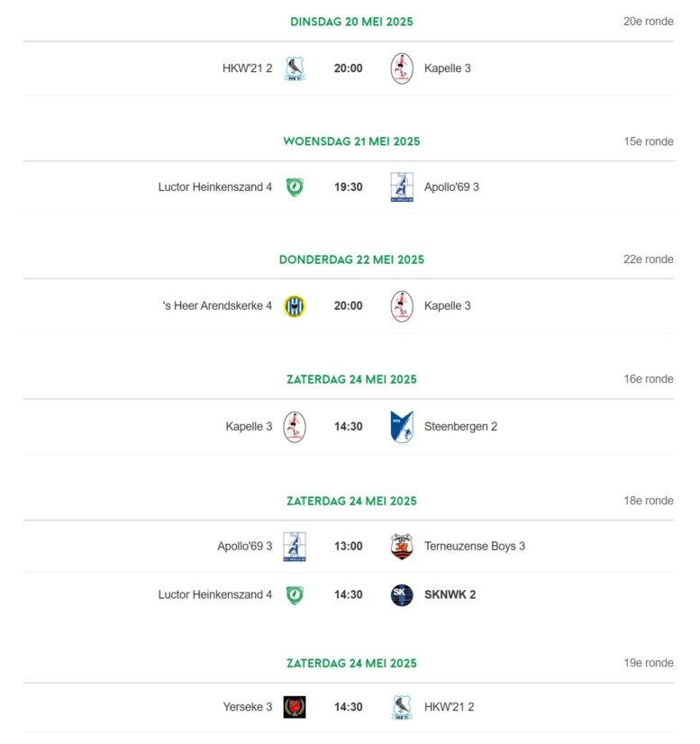Open the HKW'21 2 team link on Tuesday
This screenshot has height=744, width=700.
pyautogui.click(x=247, y=68)
